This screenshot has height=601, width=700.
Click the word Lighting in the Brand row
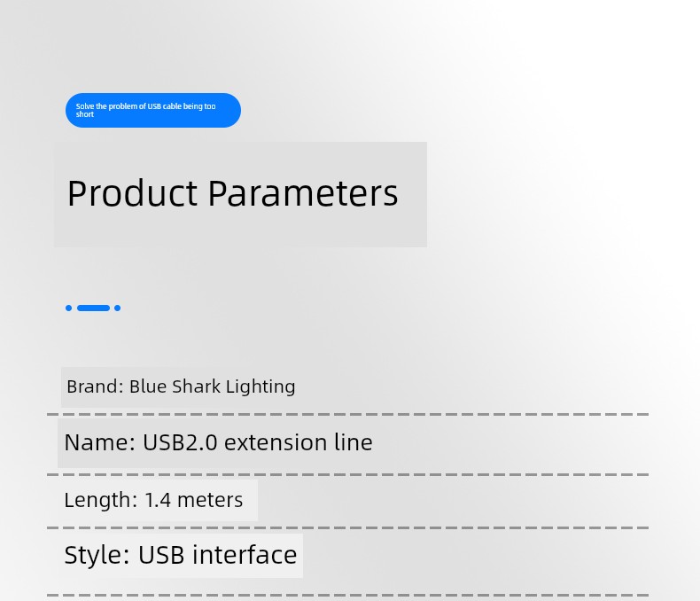tap(261, 387)
